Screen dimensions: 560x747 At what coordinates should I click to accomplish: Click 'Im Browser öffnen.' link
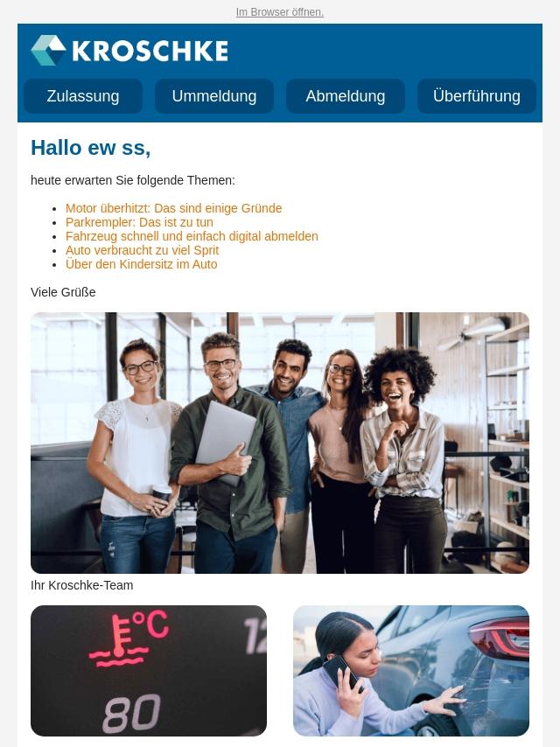tap(280, 12)
